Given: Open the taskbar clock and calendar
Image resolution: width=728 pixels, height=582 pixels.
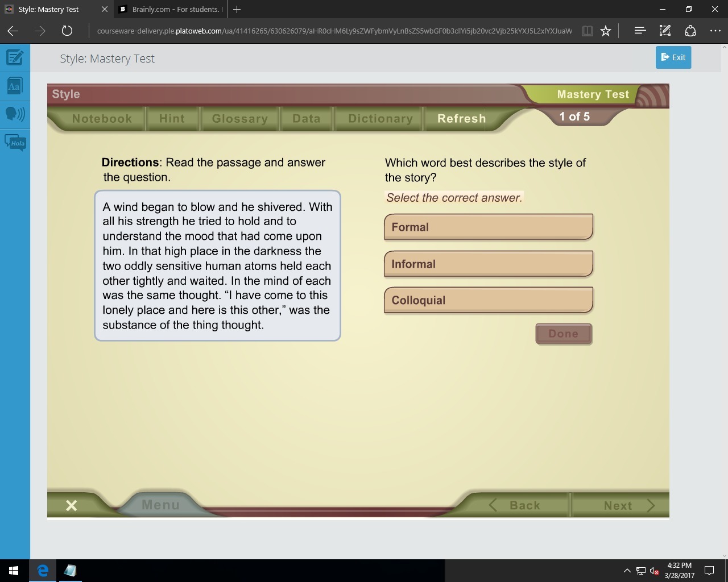Looking at the screenshot, I should (680, 571).
